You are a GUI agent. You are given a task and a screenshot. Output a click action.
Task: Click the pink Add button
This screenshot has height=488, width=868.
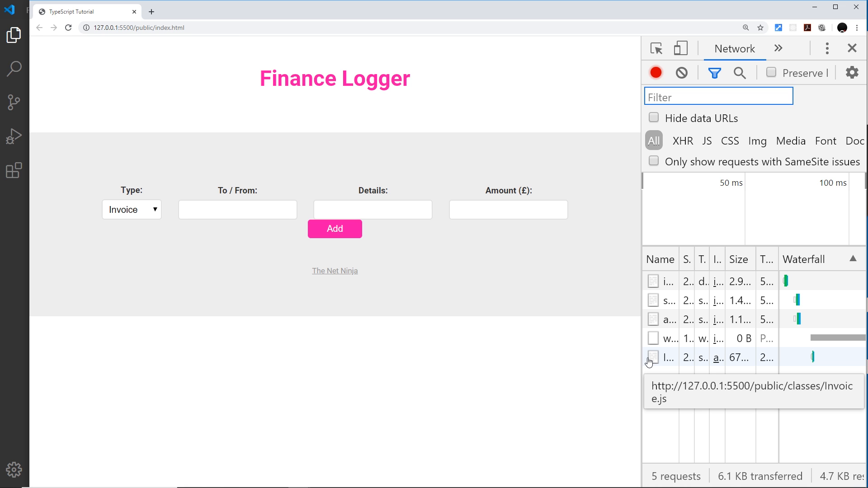point(335,229)
